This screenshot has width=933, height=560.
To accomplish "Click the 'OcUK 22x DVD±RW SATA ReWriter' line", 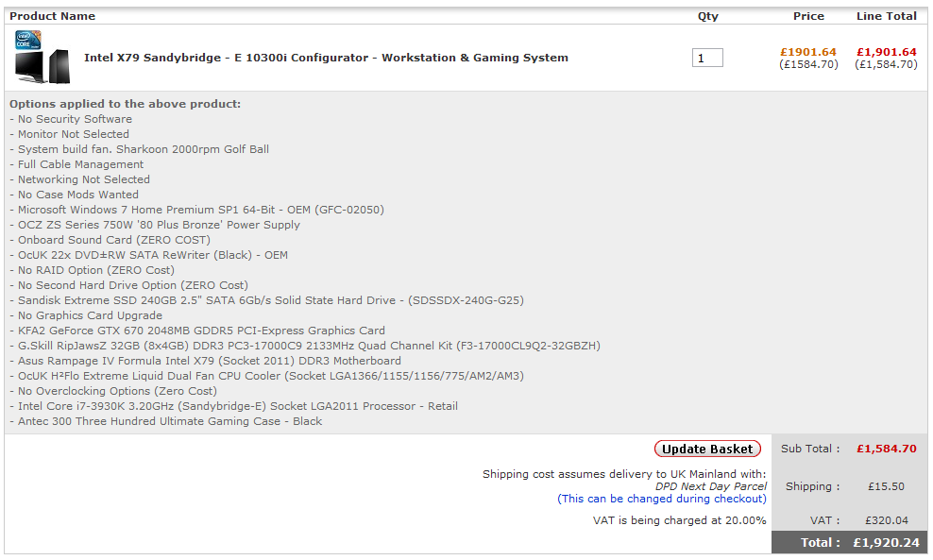I will point(149,255).
